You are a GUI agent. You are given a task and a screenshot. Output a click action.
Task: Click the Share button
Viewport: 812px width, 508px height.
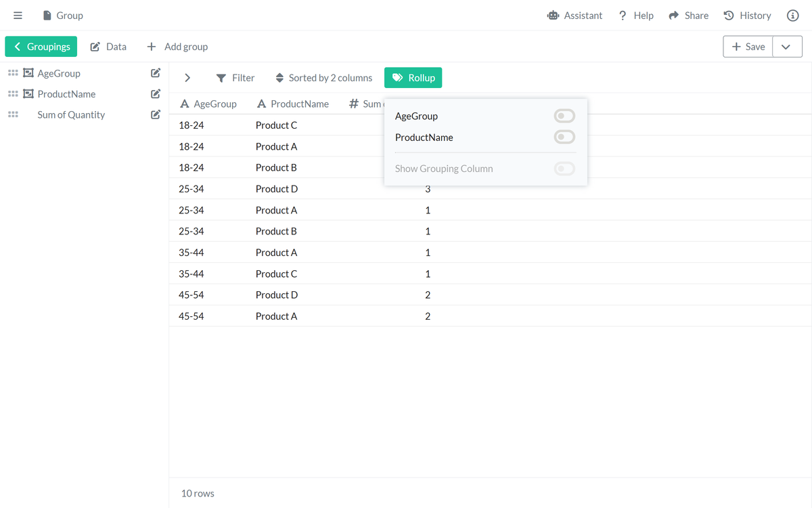(688, 16)
